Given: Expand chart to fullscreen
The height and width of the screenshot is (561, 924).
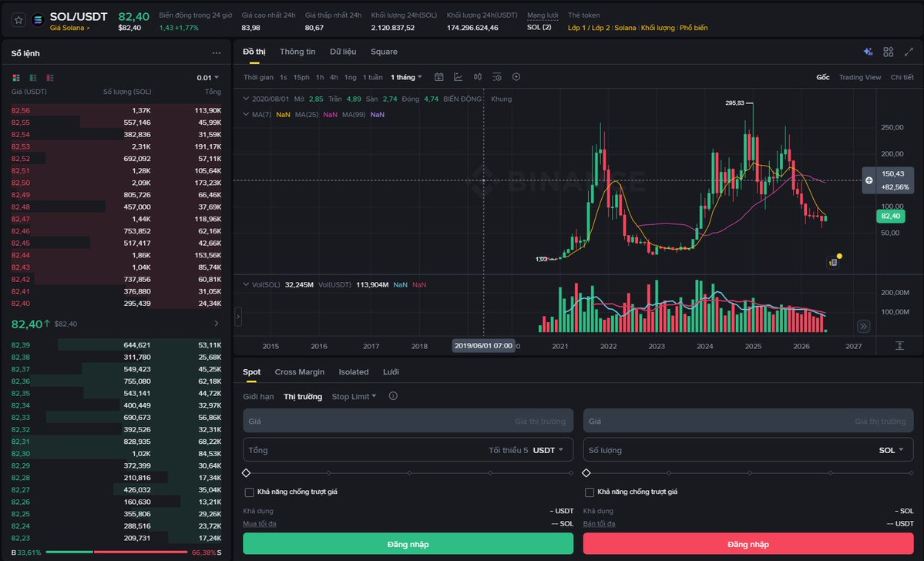Looking at the screenshot, I should 909,52.
